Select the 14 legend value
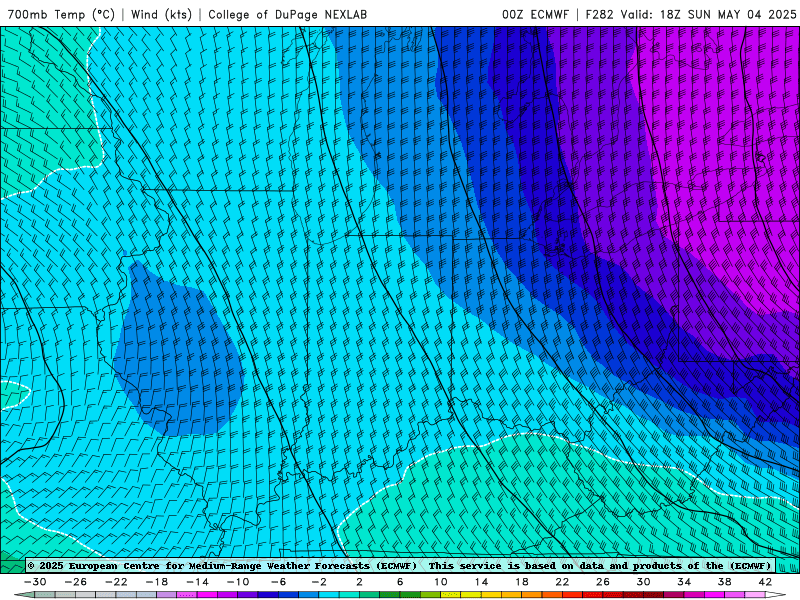Image resolution: width=800 pixels, height=600 pixels. [x=481, y=582]
